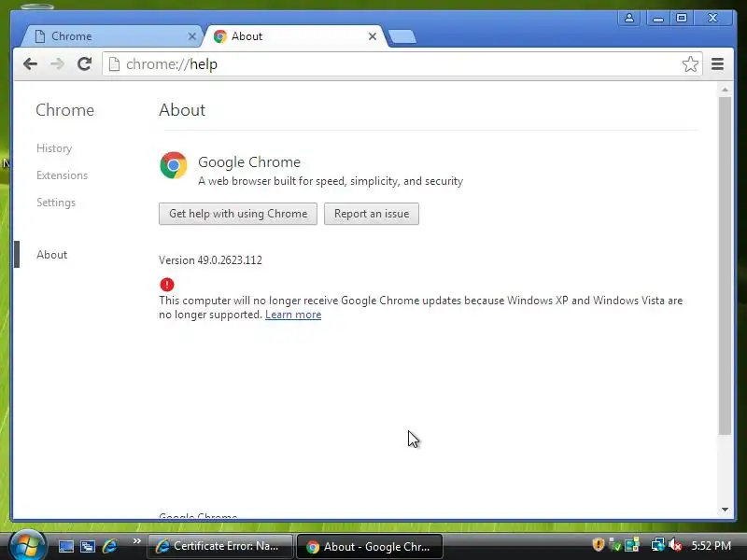Click Report an issue button
Viewport: 747px width, 560px height.
[372, 214]
